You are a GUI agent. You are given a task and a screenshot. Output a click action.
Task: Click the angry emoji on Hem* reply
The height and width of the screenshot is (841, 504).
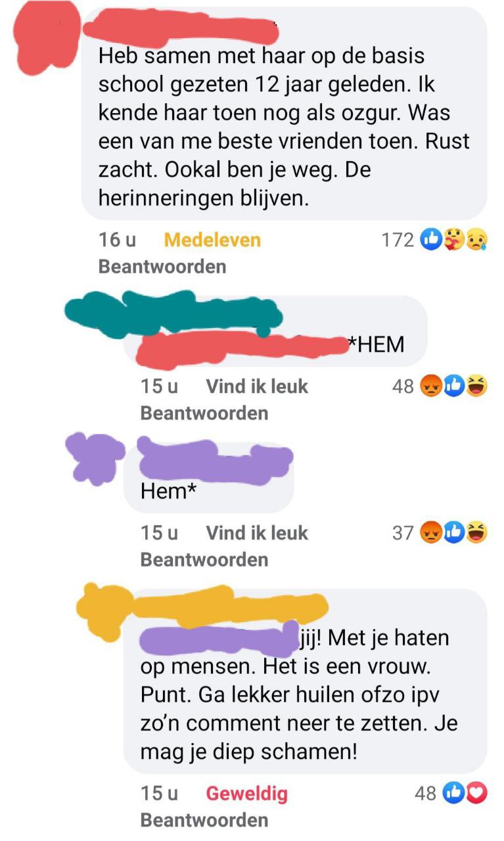click(x=432, y=534)
